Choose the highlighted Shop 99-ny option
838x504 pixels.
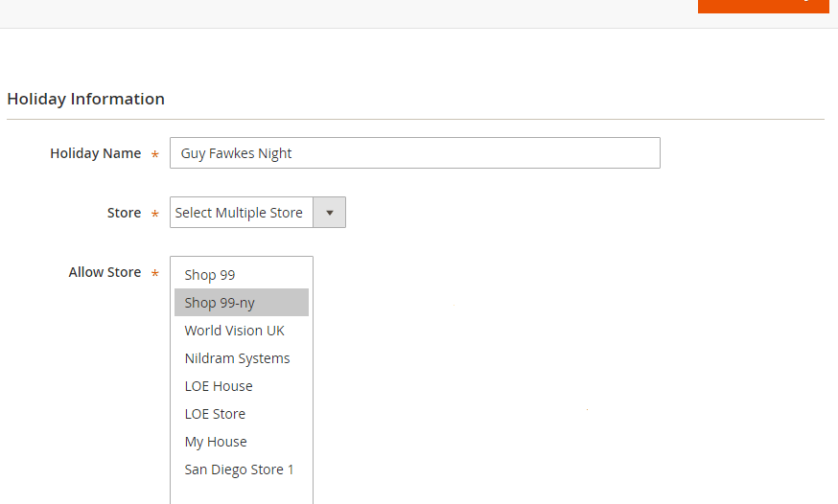[x=220, y=303]
